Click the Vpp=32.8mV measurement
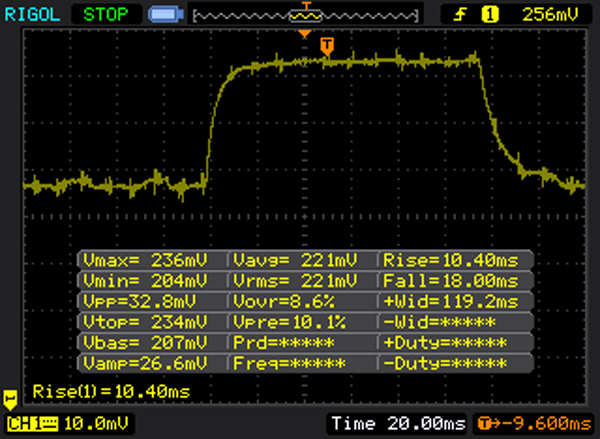600x439 pixels. [x=139, y=302]
